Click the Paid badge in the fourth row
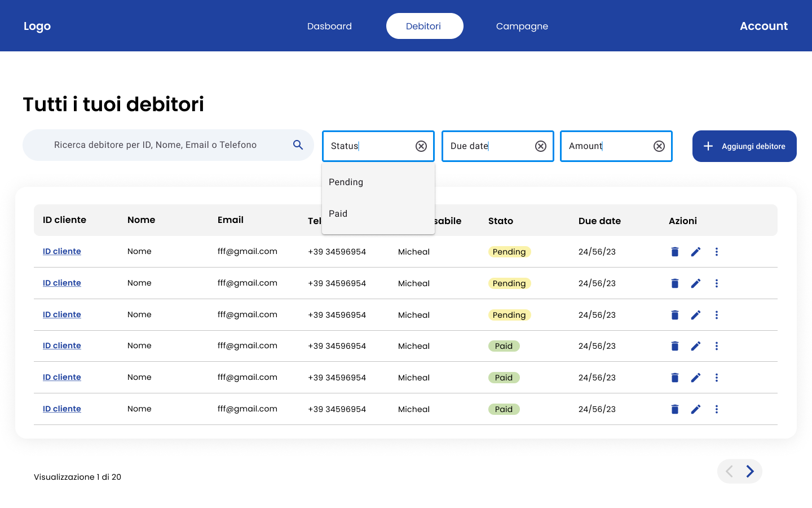812x508 pixels. 504,346
